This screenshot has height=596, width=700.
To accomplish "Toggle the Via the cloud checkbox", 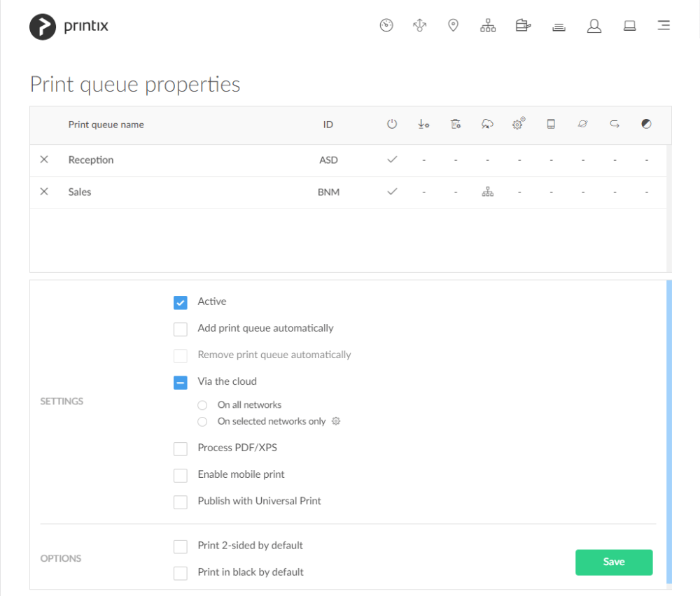I will [x=181, y=383].
